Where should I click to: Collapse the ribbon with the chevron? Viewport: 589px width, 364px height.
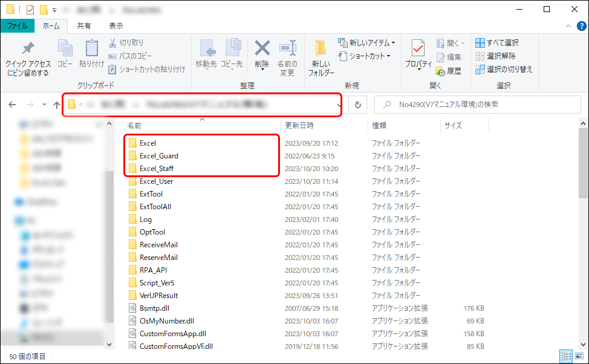point(568,26)
